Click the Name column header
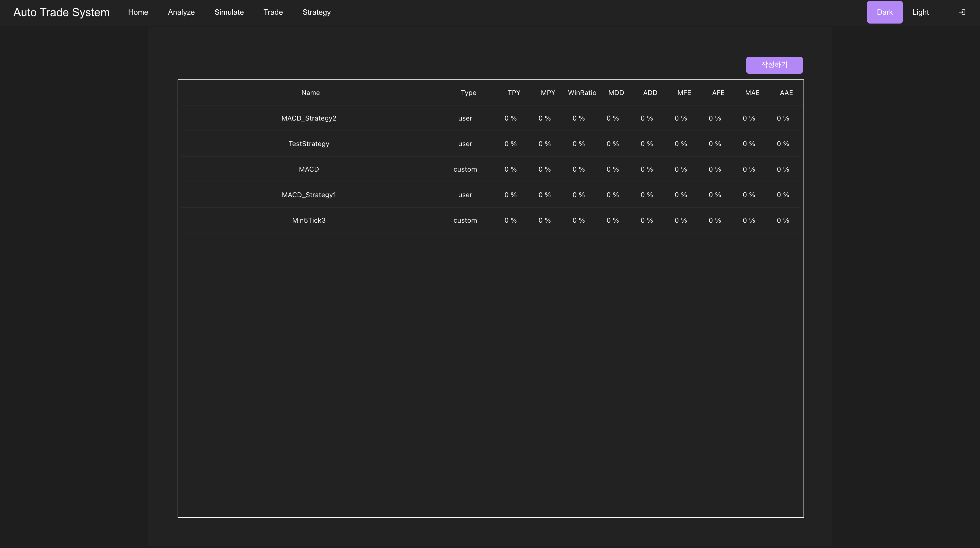The image size is (980, 548). click(x=310, y=93)
